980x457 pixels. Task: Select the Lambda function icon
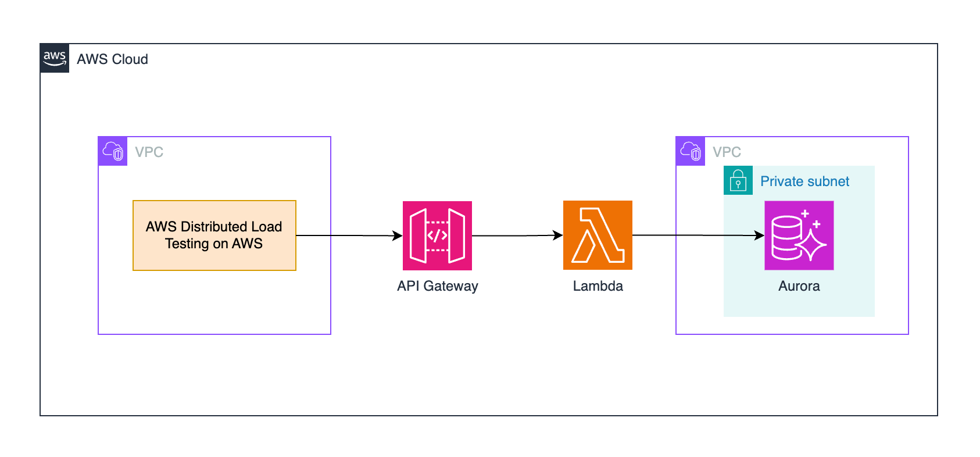tap(598, 235)
